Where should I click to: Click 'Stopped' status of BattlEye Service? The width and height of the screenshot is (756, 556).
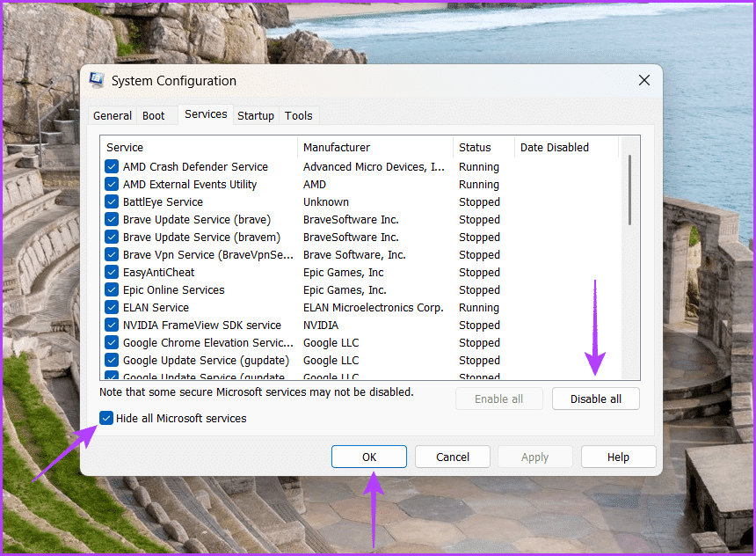(479, 201)
